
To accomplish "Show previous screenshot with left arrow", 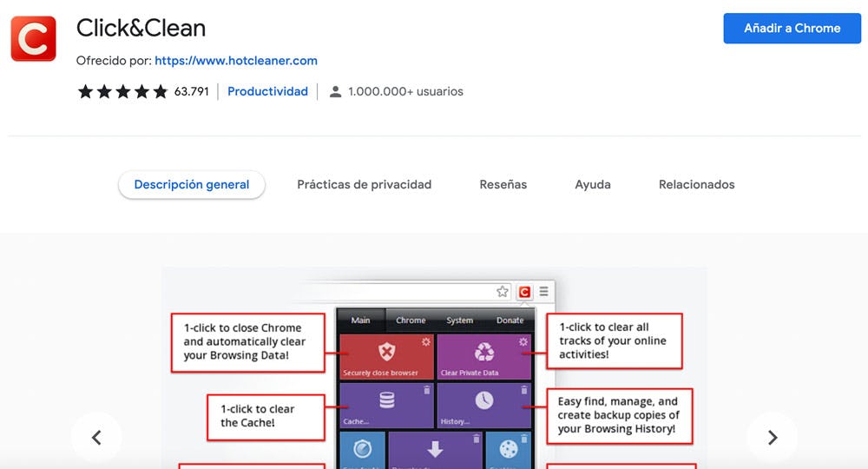I will coord(96,438).
